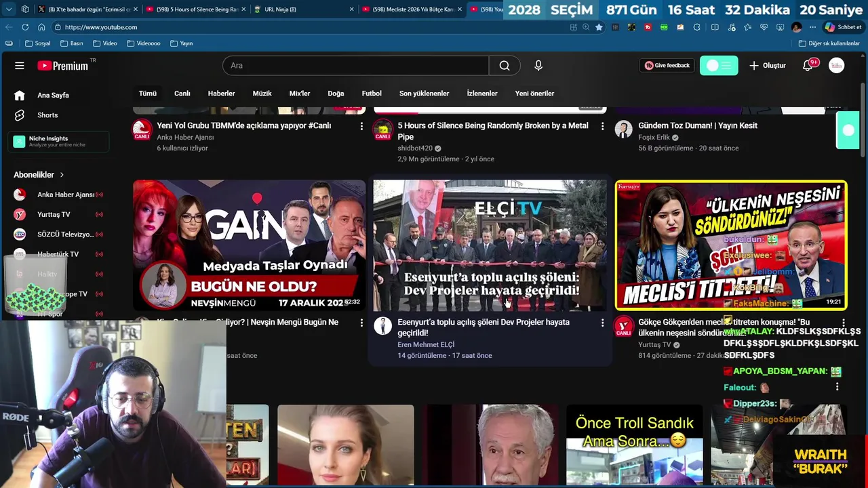Toggle the green switch beside Give feedback
868x488 pixels.
pyautogui.click(x=719, y=66)
